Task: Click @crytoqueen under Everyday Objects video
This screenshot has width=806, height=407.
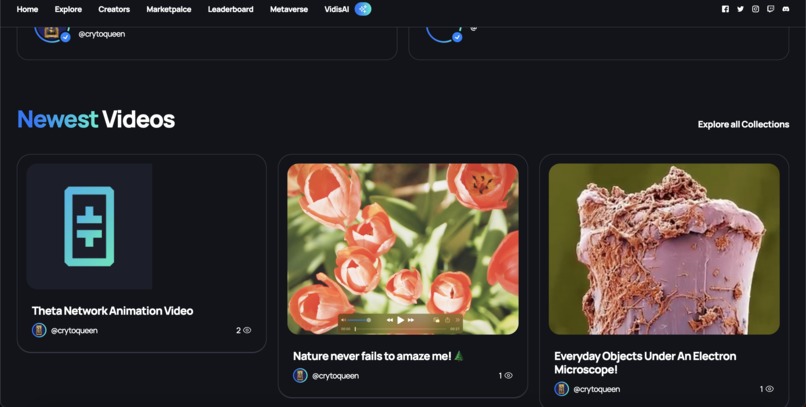Action: coord(597,389)
